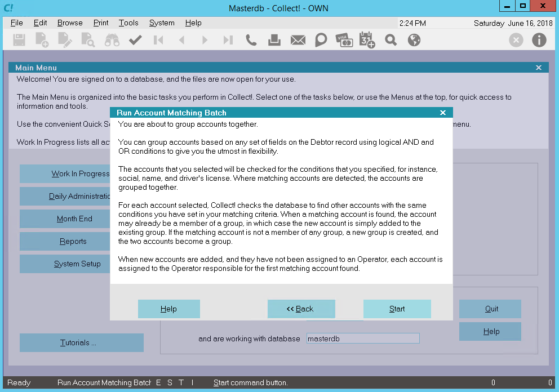The height and width of the screenshot is (392, 559).
Task: Close the Main Menu window
Action: (539, 68)
